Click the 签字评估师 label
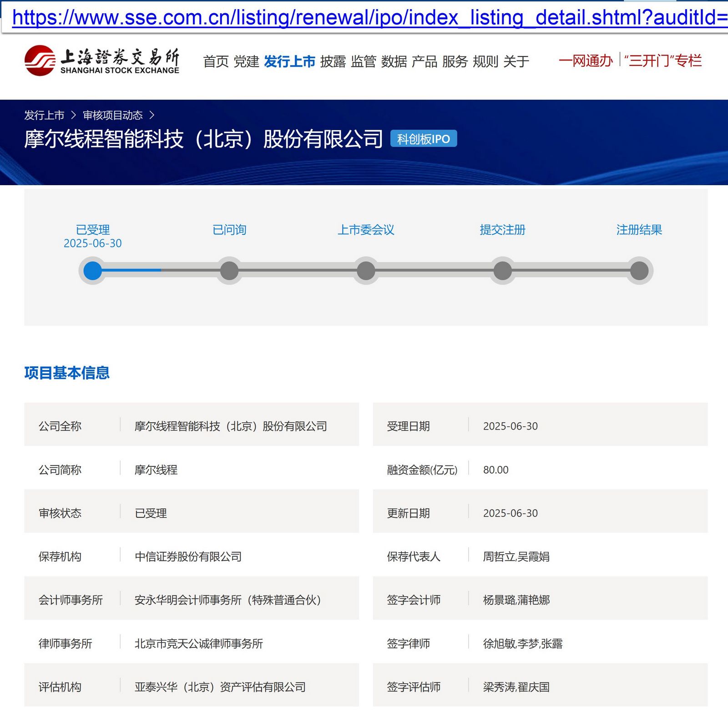 pyautogui.click(x=413, y=687)
